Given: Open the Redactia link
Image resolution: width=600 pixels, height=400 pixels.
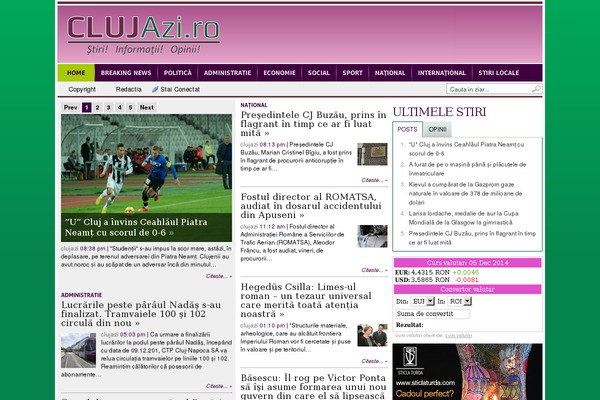Looking at the screenshot, I should [129, 89].
